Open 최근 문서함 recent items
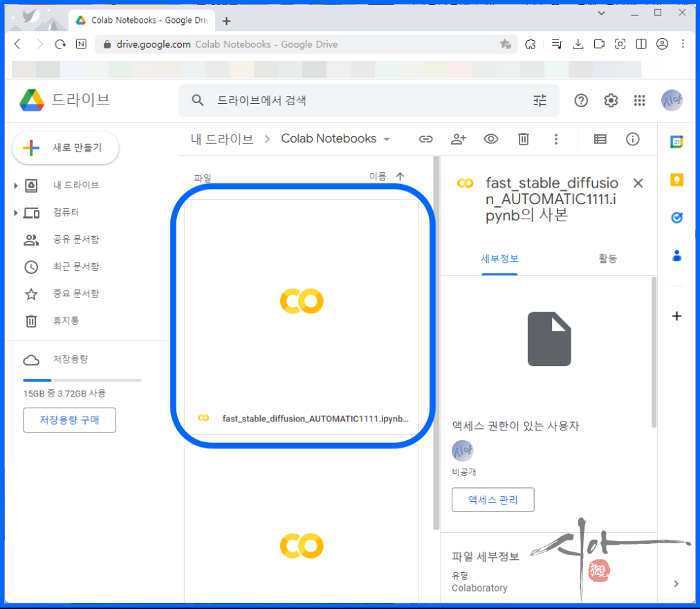 76,266
